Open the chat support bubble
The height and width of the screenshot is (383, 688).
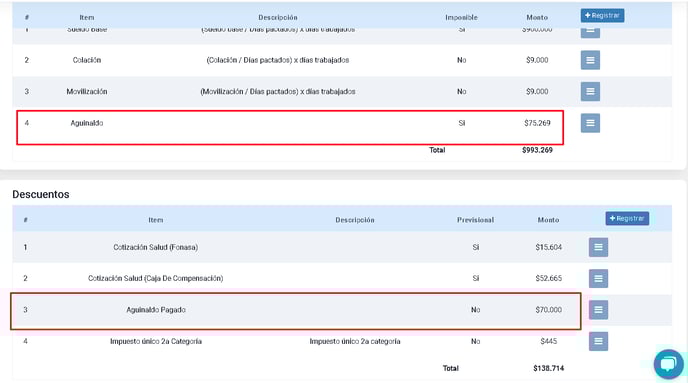pyautogui.click(x=668, y=364)
